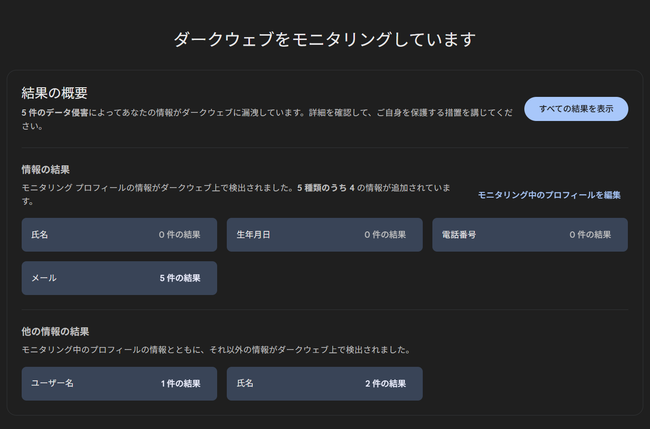
Task: Select 氏名 card under 他の情報の結果
Action: (325, 384)
